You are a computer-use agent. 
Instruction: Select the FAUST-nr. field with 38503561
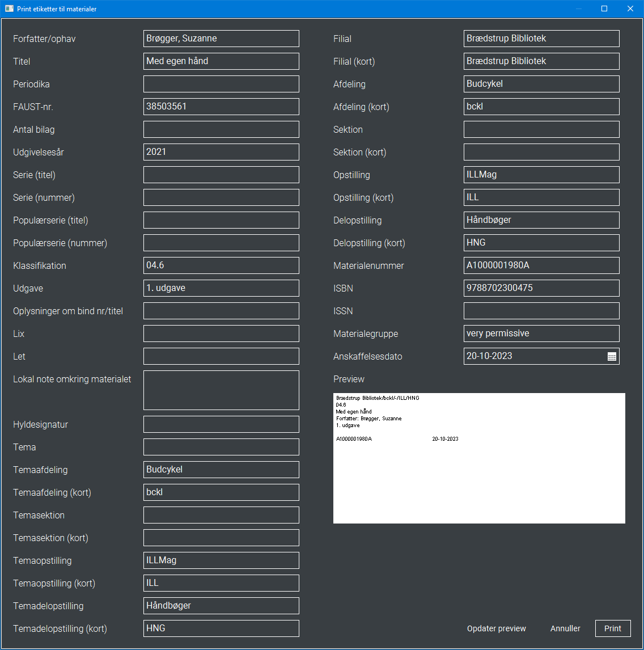(x=221, y=106)
